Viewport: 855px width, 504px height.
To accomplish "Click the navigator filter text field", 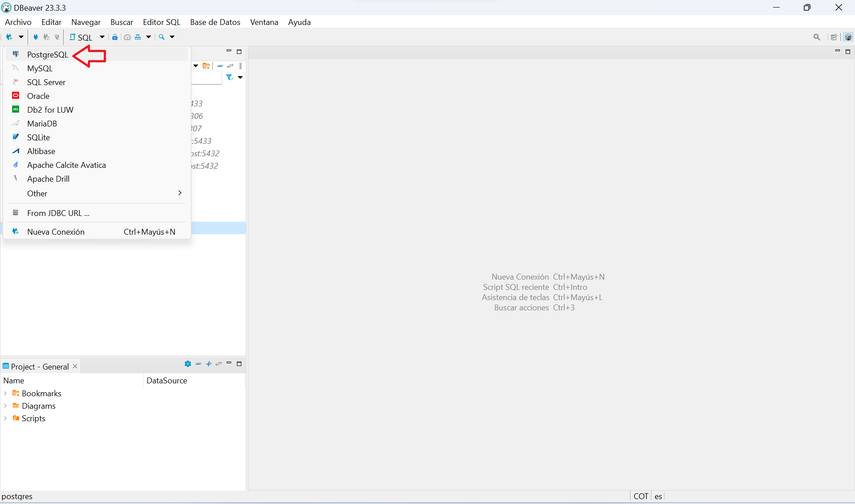I will click(206, 78).
